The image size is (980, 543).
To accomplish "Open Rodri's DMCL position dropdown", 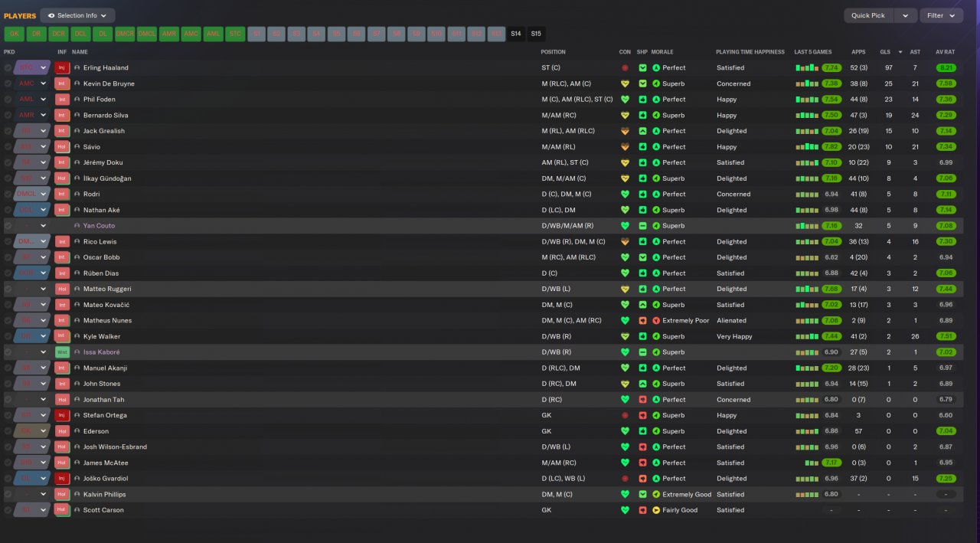I will tap(32, 195).
